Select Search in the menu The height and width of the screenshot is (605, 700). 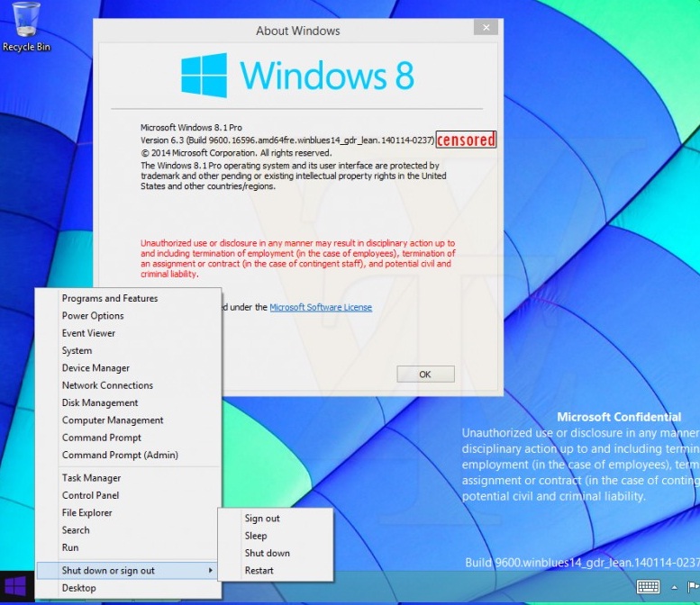coord(129,530)
